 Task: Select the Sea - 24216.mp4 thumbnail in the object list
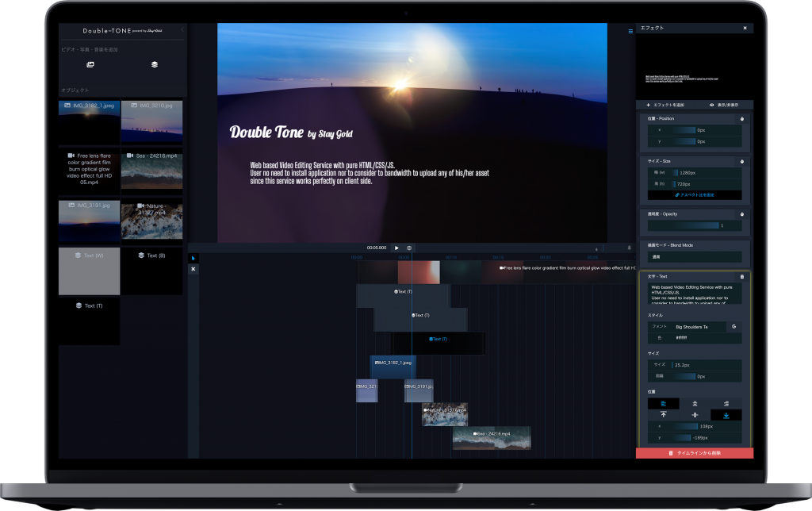coord(151,171)
